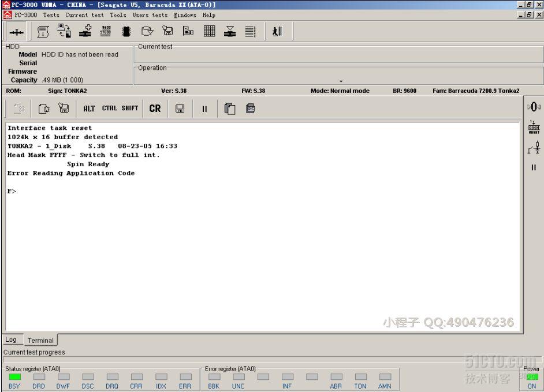Screen dimensions: 544x392
Task: Open the Tools menu
Action: (x=118, y=15)
